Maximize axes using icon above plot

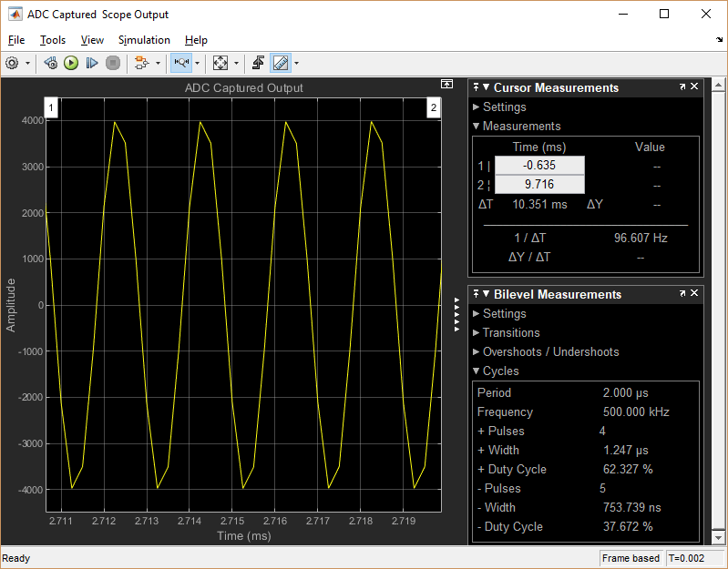coord(446,84)
